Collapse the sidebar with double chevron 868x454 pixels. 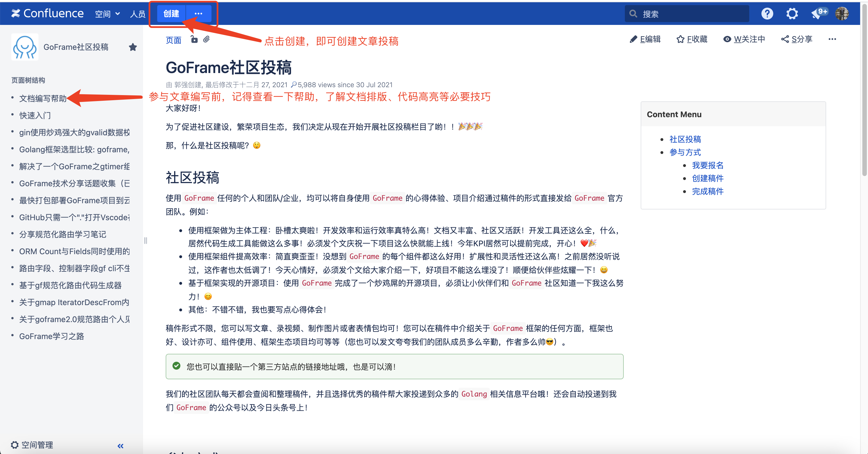pyautogui.click(x=120, y=446)
